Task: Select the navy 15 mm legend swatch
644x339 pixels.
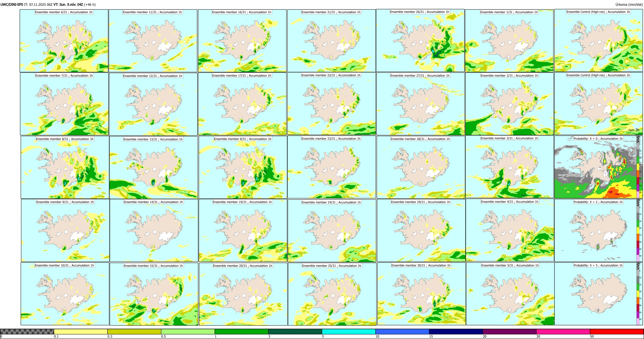Action: (x=456, y=332)
